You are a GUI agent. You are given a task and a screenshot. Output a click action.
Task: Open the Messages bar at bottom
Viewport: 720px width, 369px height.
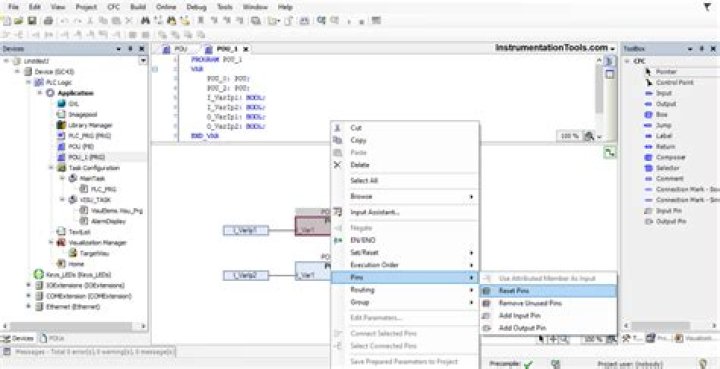point(89,352)
